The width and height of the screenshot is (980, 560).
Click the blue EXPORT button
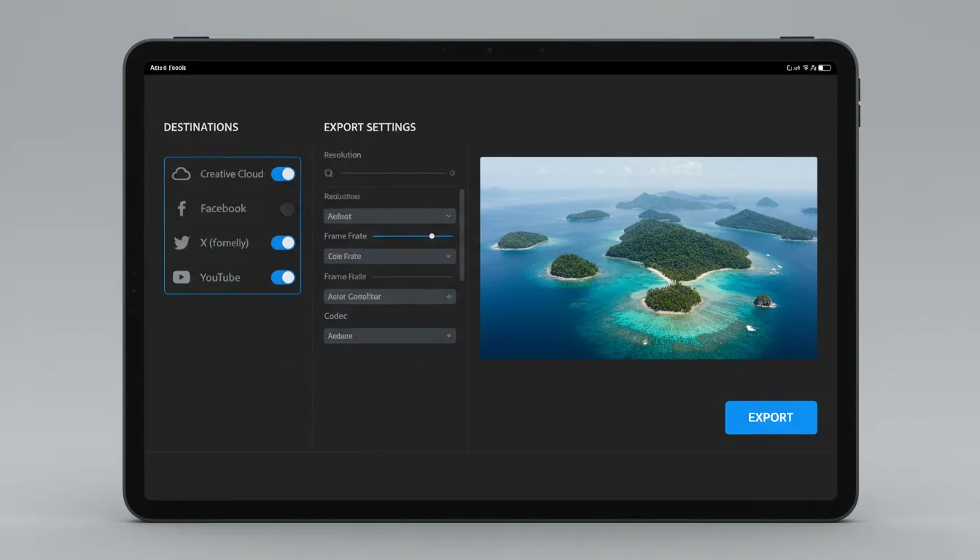coord(771,417)
